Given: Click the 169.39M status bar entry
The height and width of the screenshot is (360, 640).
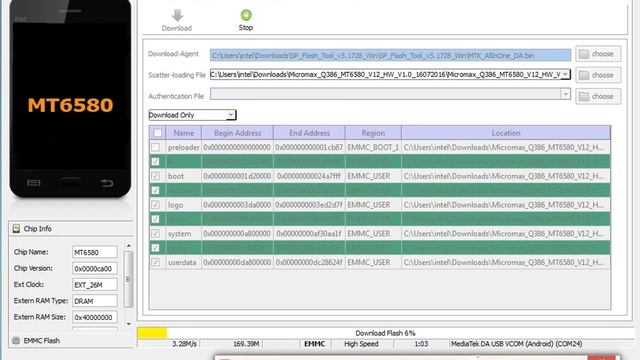Looking at the screenshot, I should click(x=246, y=344).
